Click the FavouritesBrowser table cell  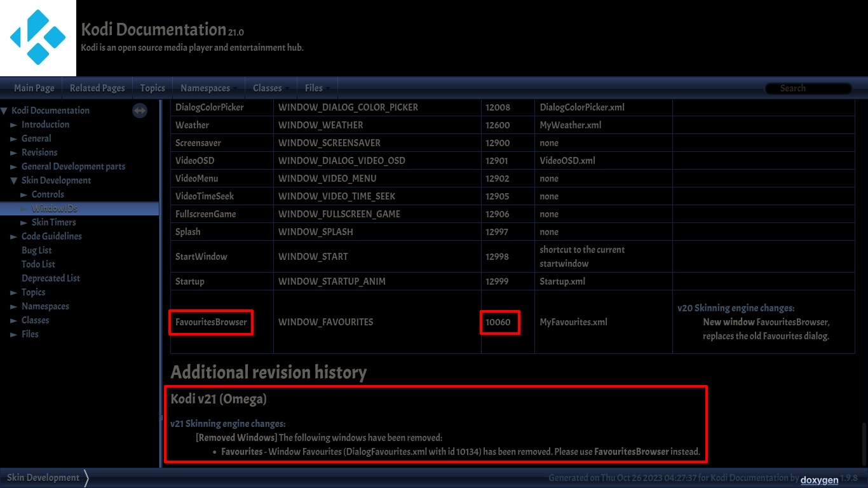[x=222, y=322]
